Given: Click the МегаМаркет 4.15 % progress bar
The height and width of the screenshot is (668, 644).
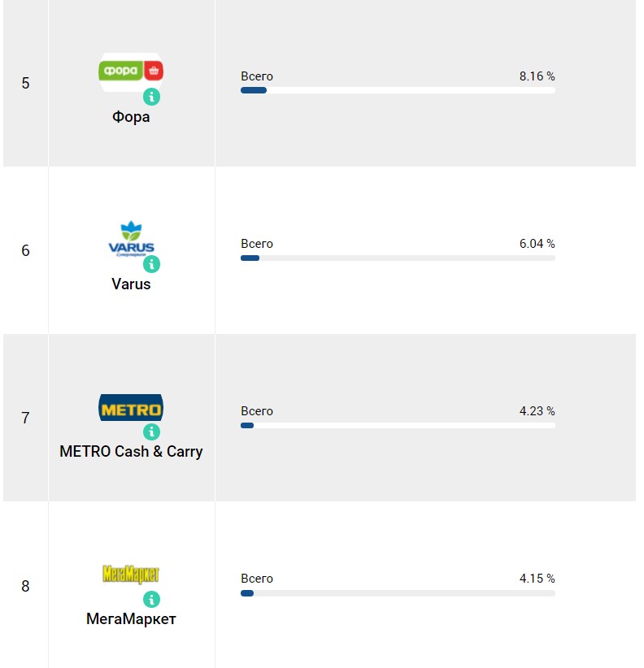Looking at the screenshot, I should point(398,593).
